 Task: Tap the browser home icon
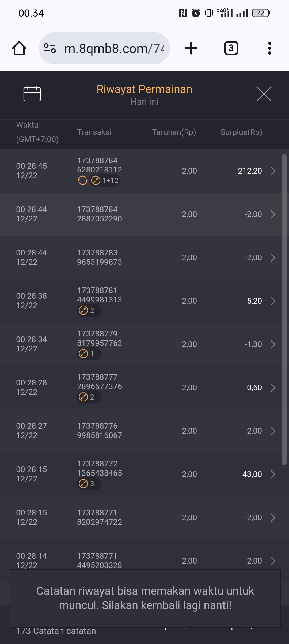click(x=19, y=48)
